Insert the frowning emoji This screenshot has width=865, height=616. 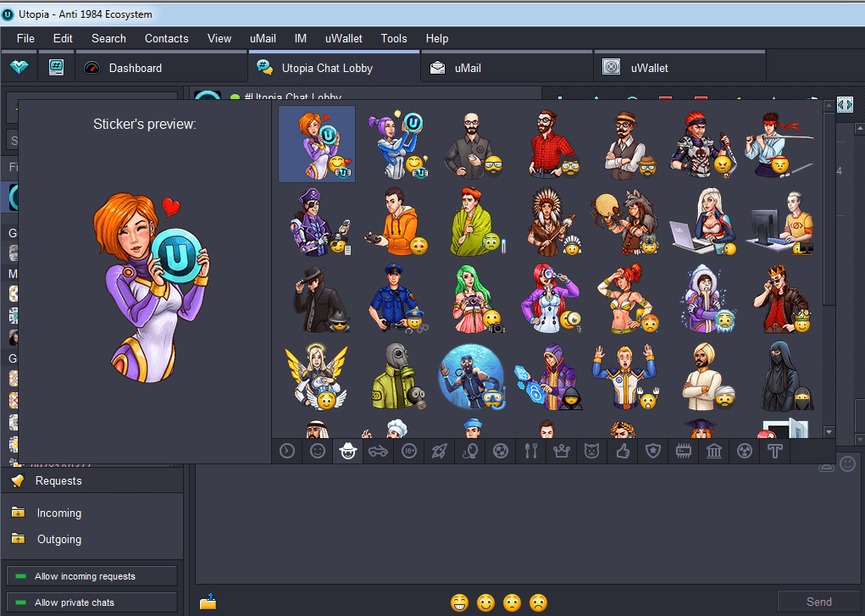pyautogui.click(x=539, y=602)
